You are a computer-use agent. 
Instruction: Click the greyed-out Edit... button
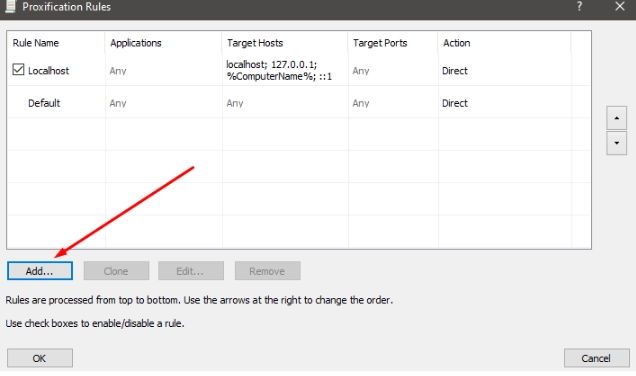(x=191, y=271)
